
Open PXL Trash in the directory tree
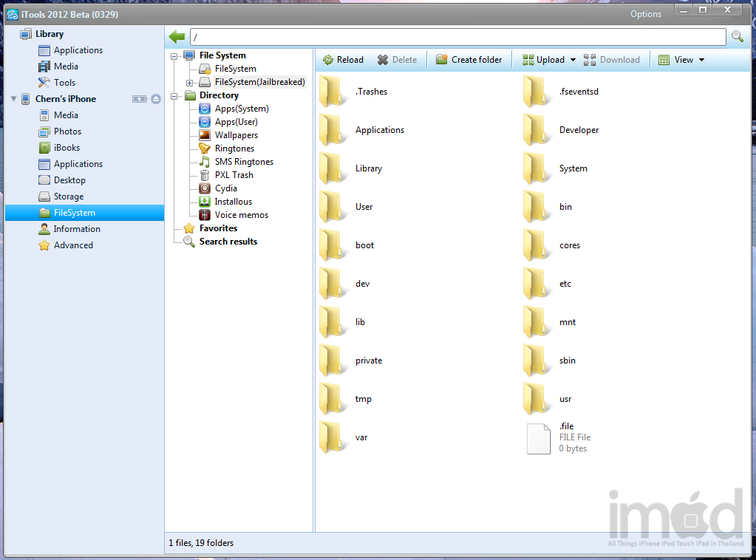234,175
